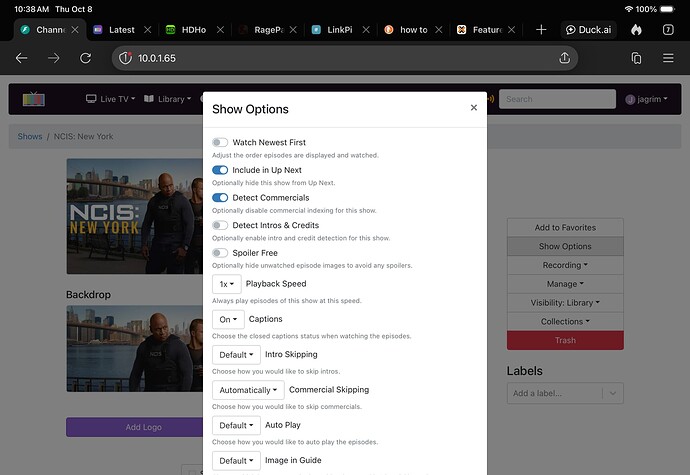The image size is (690, 475).
Task: Tap the share icon in the address bar
Action: (x=565, y=58)
